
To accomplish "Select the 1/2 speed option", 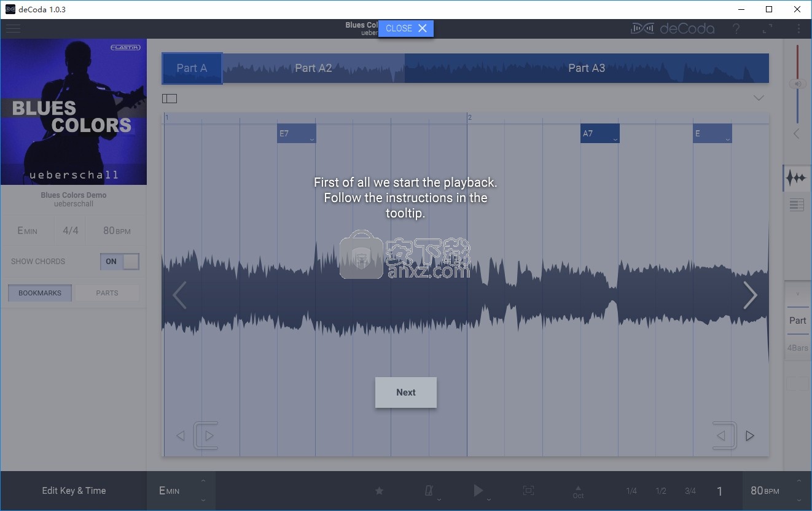I will point(661,491).
